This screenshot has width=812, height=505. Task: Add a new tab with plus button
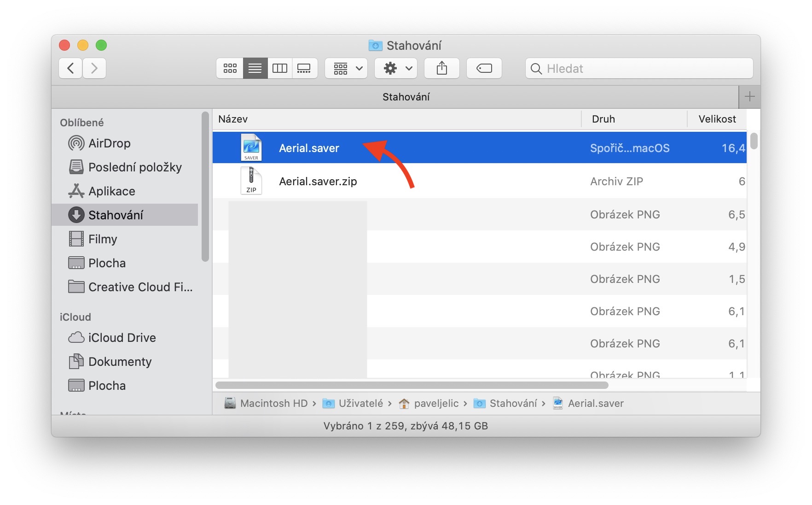[749, 96]
